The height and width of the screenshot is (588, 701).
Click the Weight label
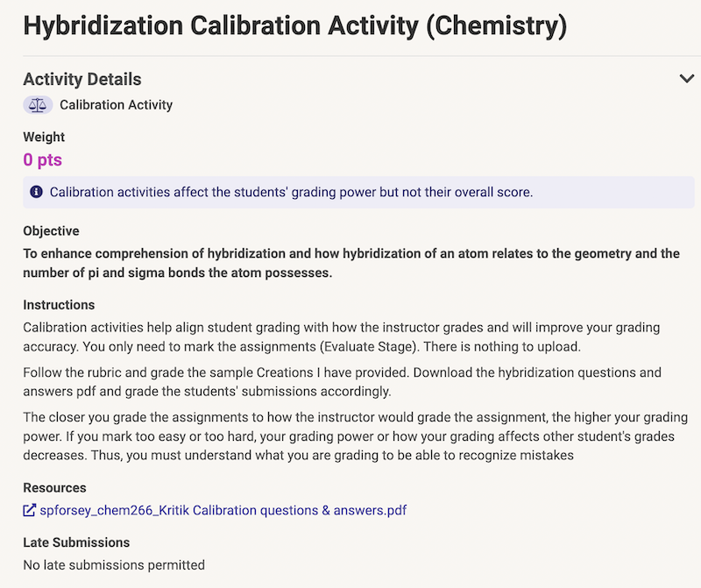coord(44,137)
